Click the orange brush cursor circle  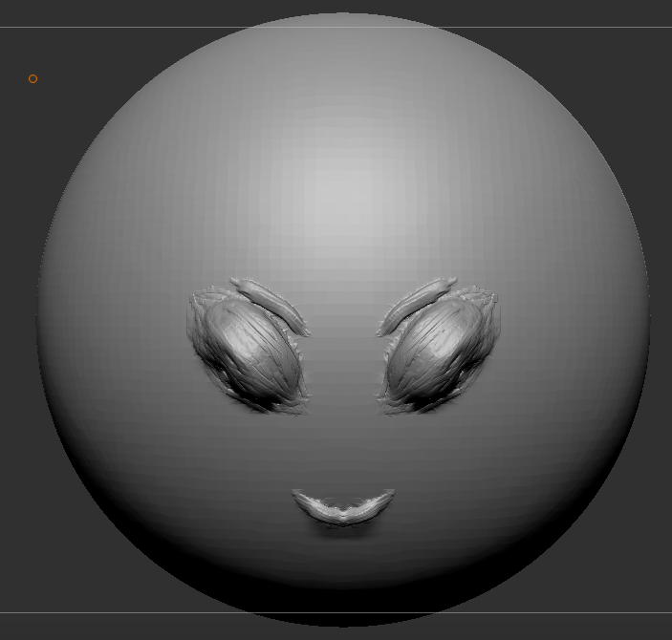point(33,78)
